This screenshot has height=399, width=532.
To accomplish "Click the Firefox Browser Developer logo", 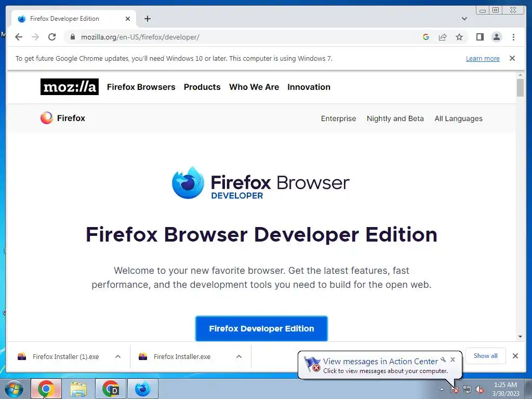I will pyautogui.click(x=261, y=183).
